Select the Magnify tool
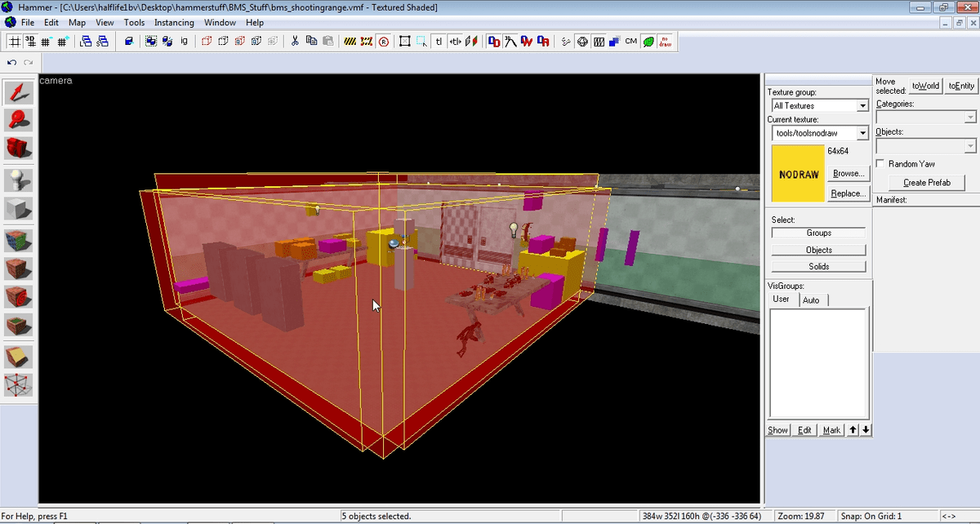Image resolution: width=980 pixels, height=524 pixels. (x=19, y=120)
